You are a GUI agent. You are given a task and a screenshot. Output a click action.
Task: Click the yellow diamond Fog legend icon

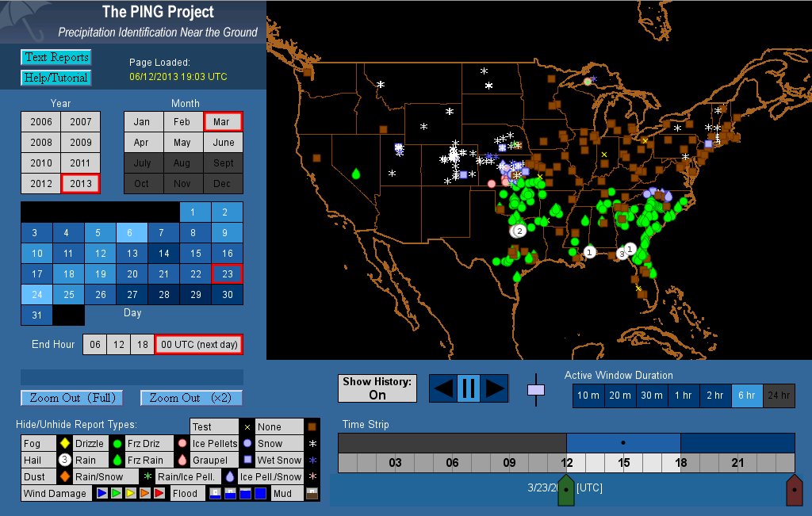[x=64, y=443]
